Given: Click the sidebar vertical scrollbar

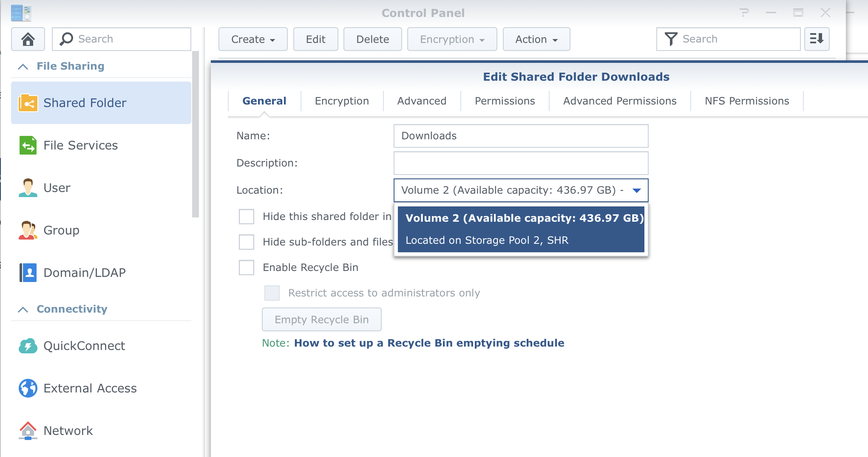Looking at the screenshot, I should (196, 134).
